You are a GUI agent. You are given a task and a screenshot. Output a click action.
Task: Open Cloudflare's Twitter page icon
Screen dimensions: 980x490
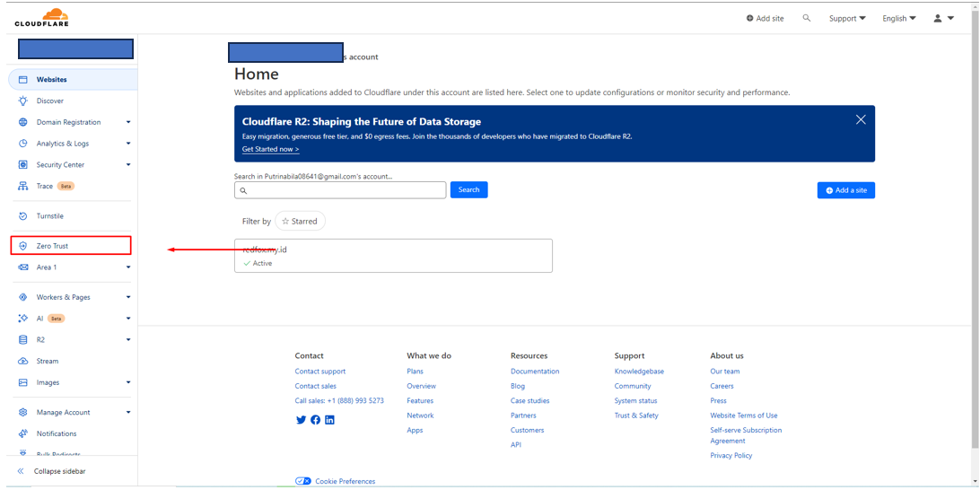pos(301,420)
